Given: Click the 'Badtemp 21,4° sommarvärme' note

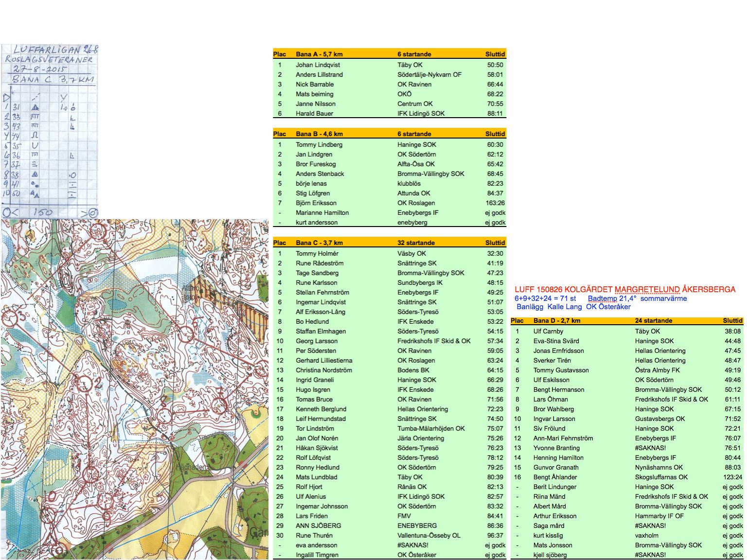Looking at the screenshot, I should click(x=637, y=298).
